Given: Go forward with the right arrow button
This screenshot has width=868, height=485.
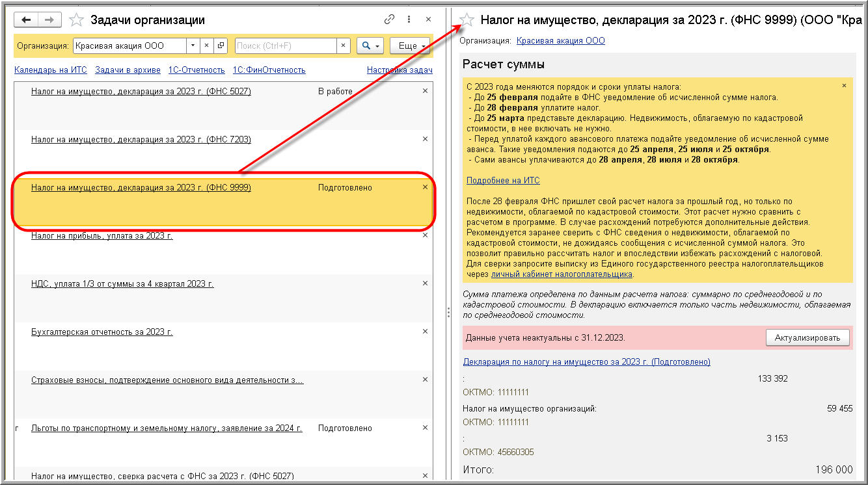Looking at the screenshot, I should (49, 20).
